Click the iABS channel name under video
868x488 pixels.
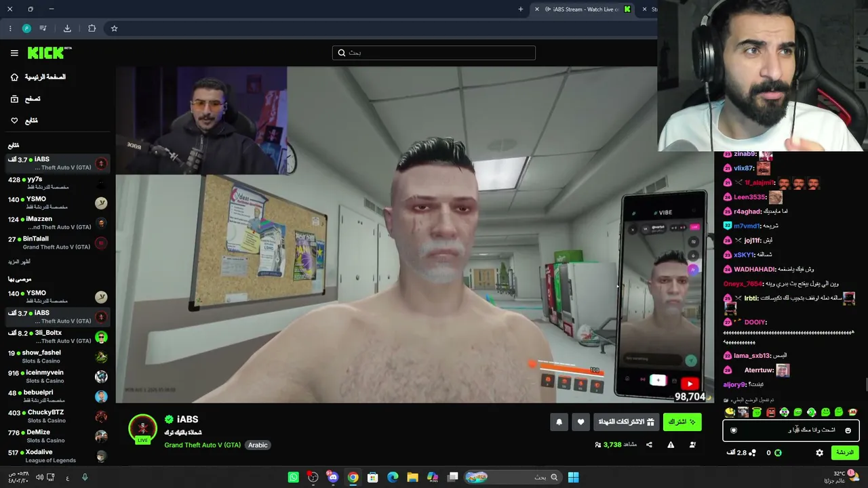tap(187, 420)
